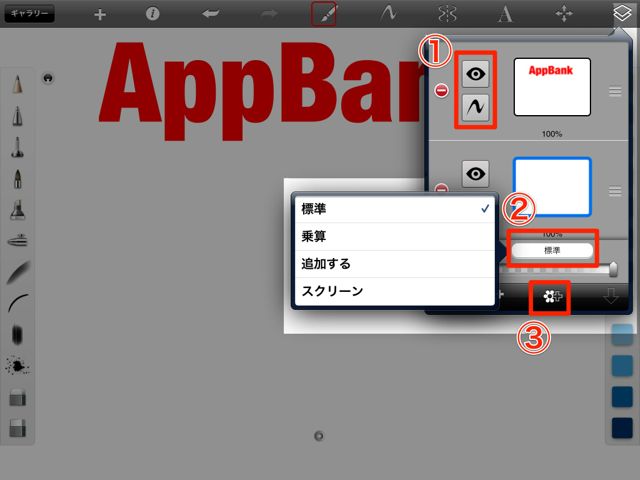Choose スクリーン blend mode
This screenshot has height=480, width=640.
pyautogui.click(x=395, y=291)
